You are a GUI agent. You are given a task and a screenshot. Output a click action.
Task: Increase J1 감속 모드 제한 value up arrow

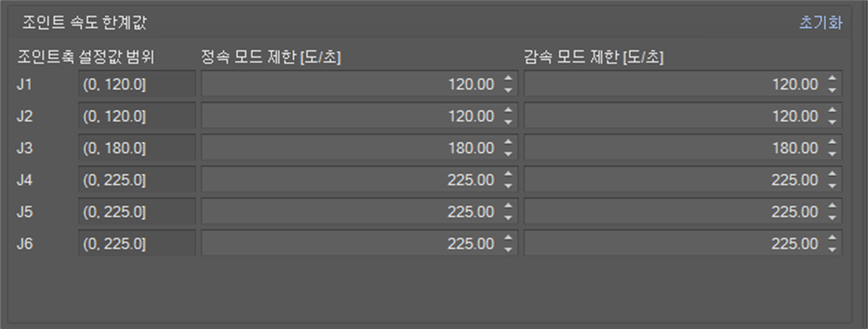(x=832, y=79)
